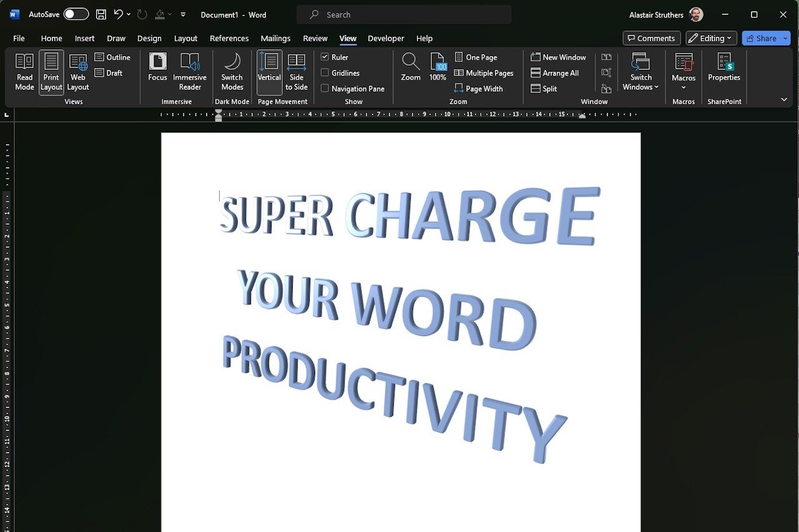Select Side to Side page movement
Viewport: 799px width, 532px height.
pyautogui.click(x=297, y=72)
